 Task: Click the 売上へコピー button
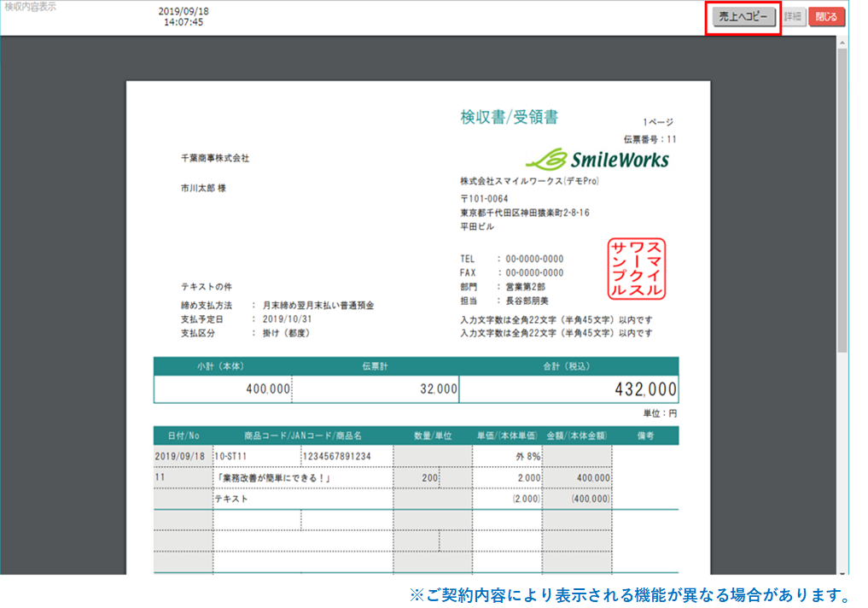pyautogui.click(x=743, y=16)
